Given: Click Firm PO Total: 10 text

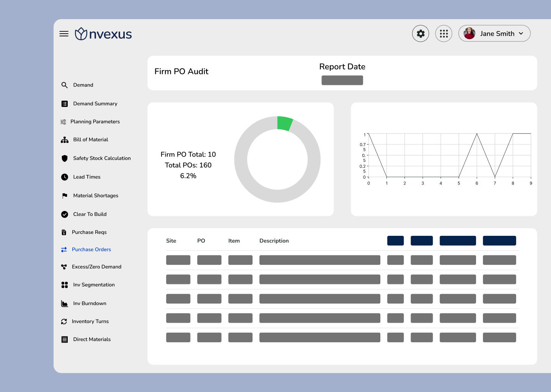Looking at the screenshot, I should [x=188, y=155].
